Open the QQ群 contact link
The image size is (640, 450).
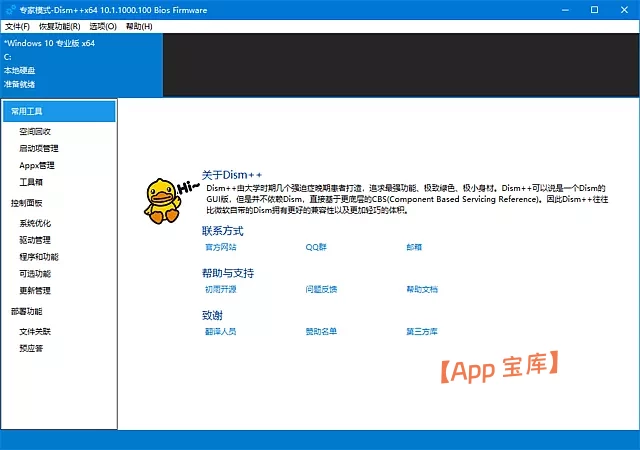[316, 246]
